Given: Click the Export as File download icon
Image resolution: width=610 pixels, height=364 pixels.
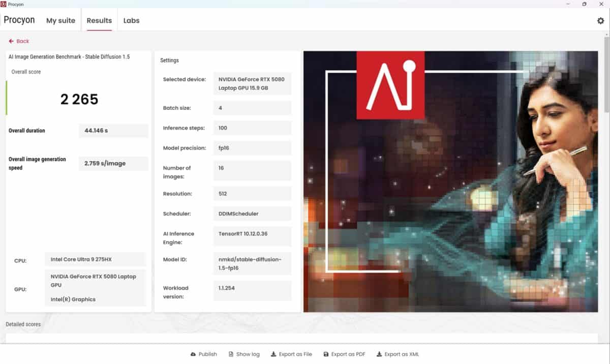Looking at the screenshot, I should (273, 354).
